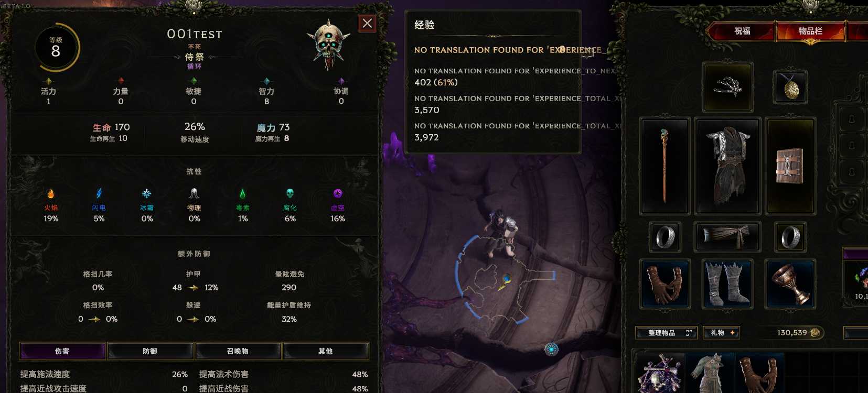
Task: Click the level 8 experience ring
Action: tap(56, 47)
